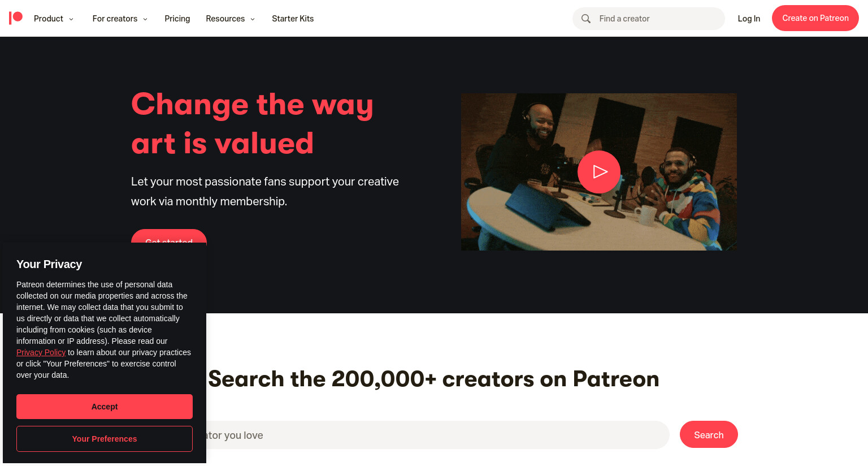Click the Patreon logo icon
868x466 pixels.
coord(16,18)
